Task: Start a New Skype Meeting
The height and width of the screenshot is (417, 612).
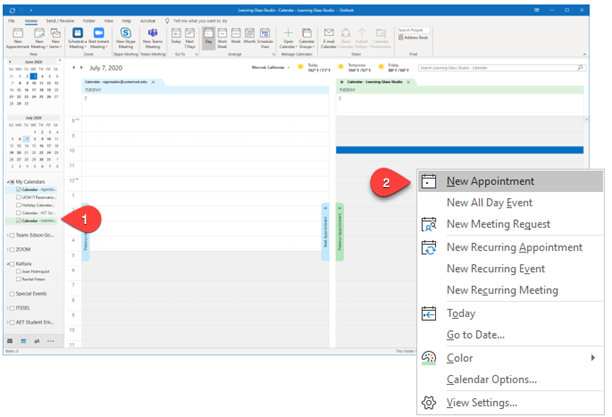Action: [126, 38]
